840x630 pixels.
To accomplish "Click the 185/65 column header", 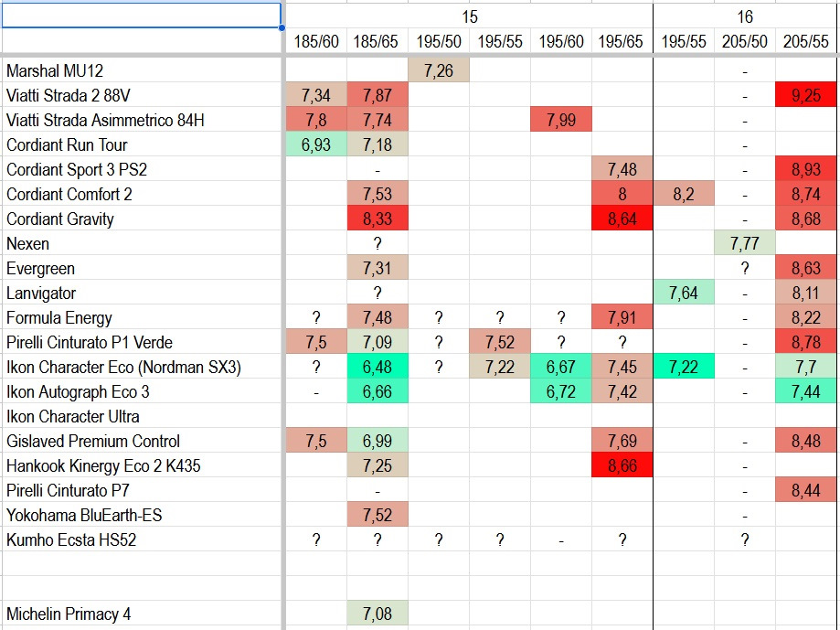I will [x=377, y=41].
